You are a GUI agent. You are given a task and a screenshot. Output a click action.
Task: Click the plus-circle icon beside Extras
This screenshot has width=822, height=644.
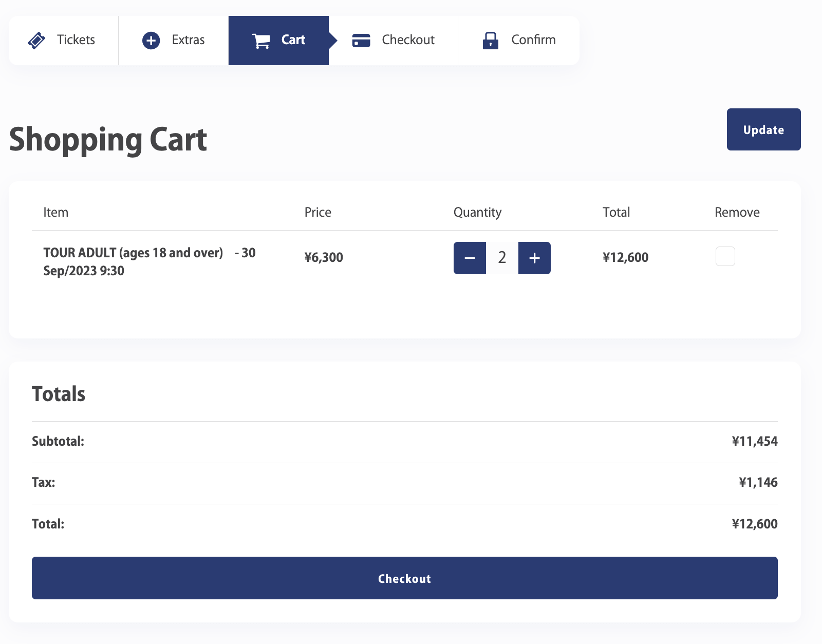[x=151, y=40]
